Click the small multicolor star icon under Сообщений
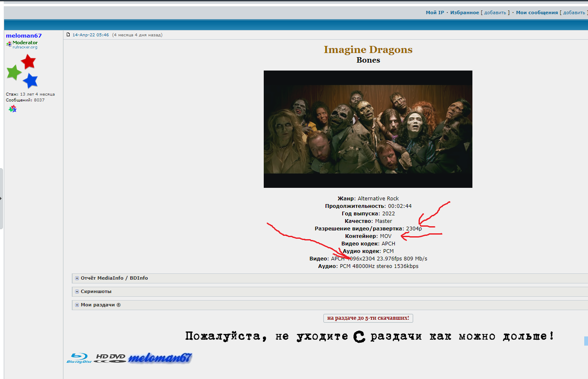Viewport: 588px width, 379px height. pyautogui.click(x=13, y=109)
